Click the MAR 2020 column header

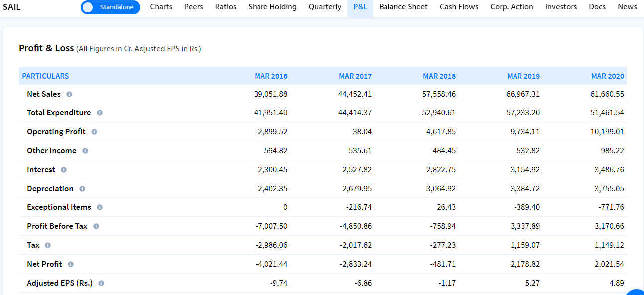click(x=608, y=76)
